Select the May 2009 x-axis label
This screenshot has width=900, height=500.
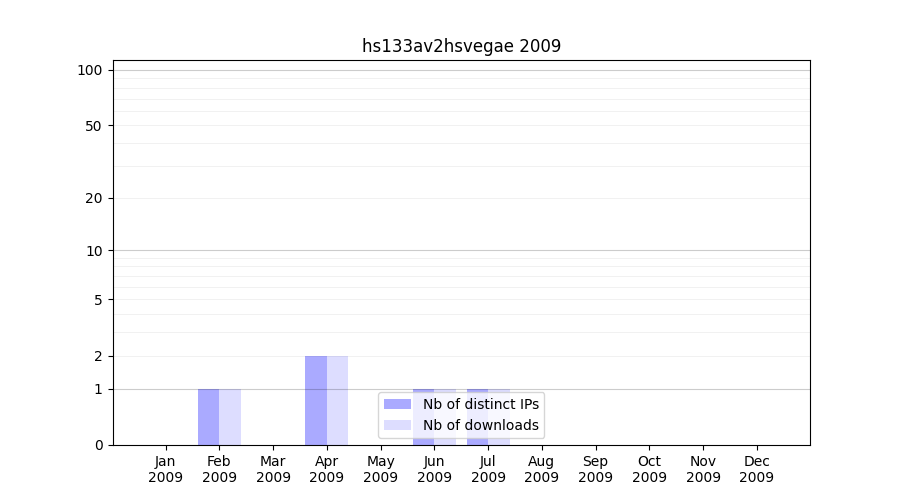(380, 469)
